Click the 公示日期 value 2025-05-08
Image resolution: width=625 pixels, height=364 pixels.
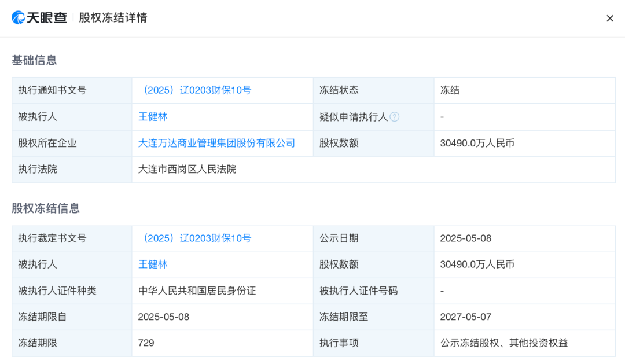point(465,238)
